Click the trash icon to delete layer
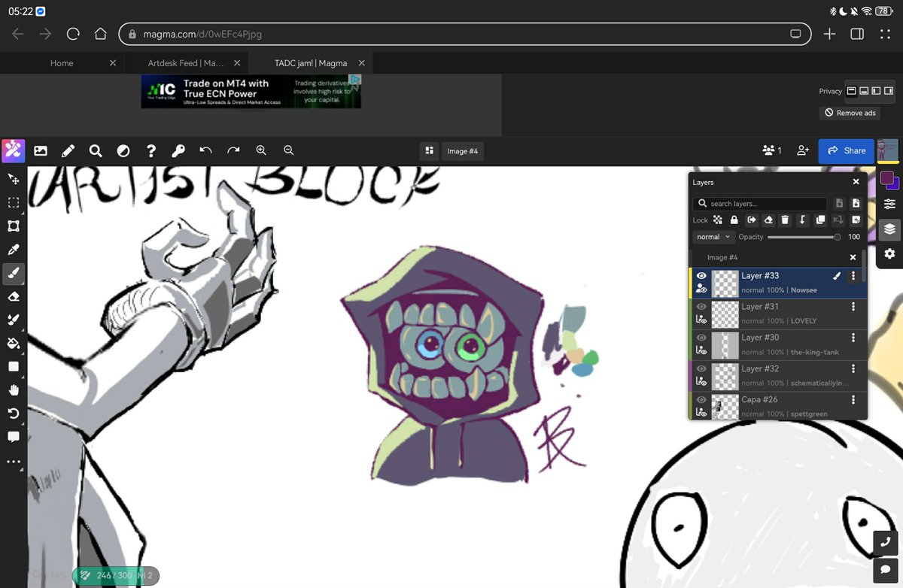903x588 pixels. pyautogui.click(x=785, y=220)
